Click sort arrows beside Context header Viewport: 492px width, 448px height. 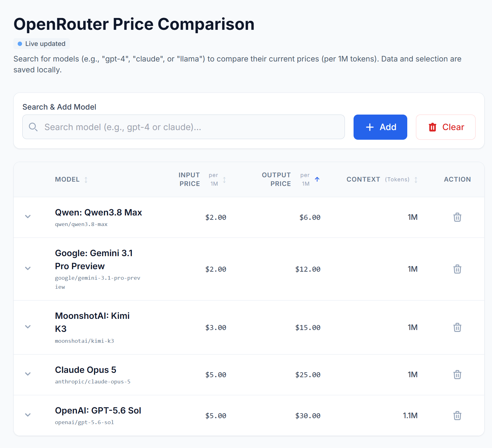(416, 179)
